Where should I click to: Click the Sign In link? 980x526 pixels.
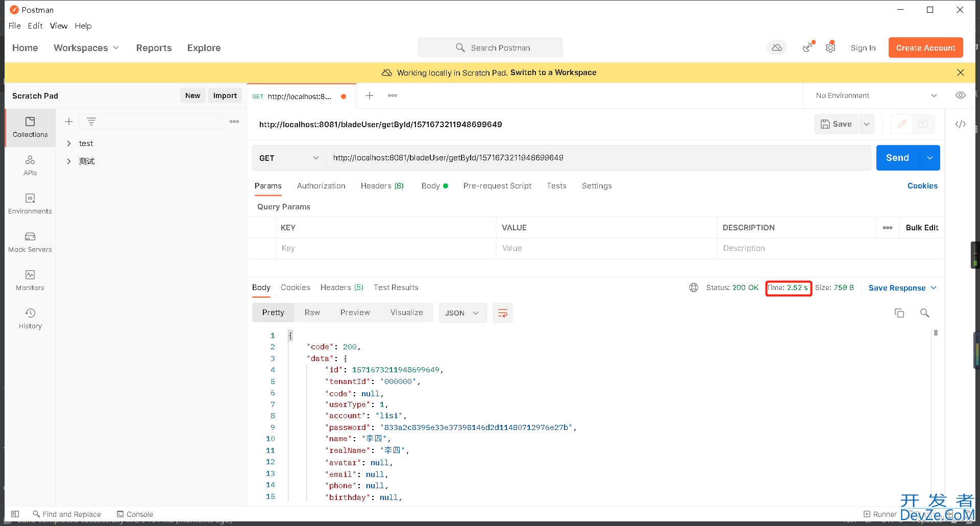pos(863,47)
